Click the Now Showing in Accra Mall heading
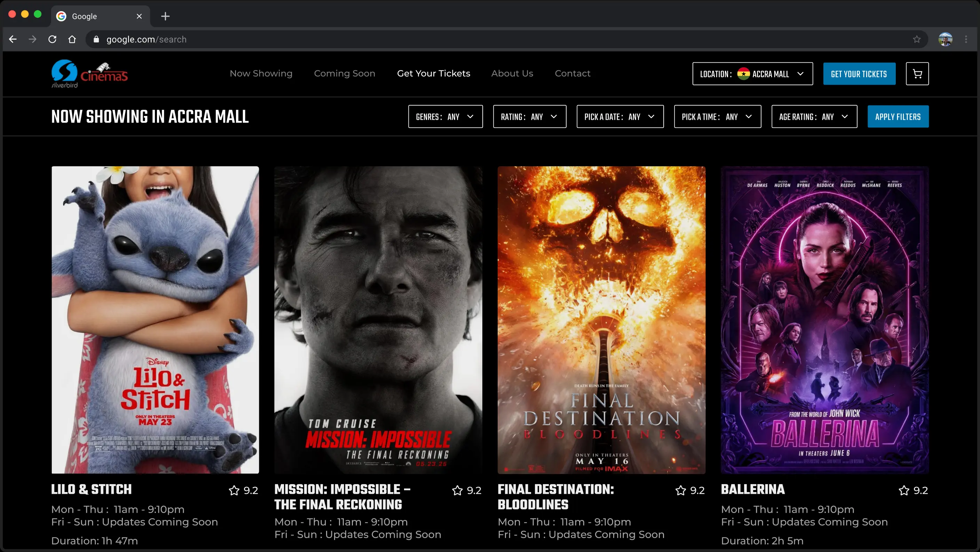This screenshot has height=552, width=980. 150,116
